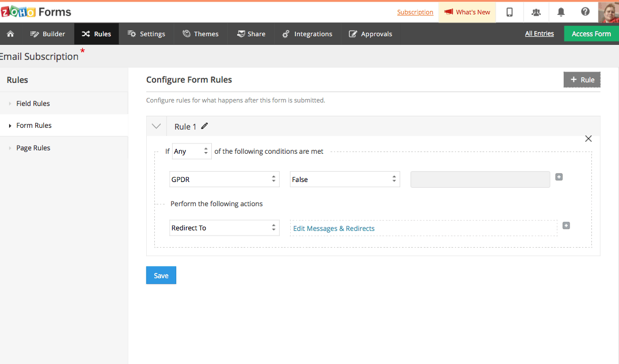619x364 pixels.
Task: Click the Save button
Action: pyautogui.click(x=161, y=275)
